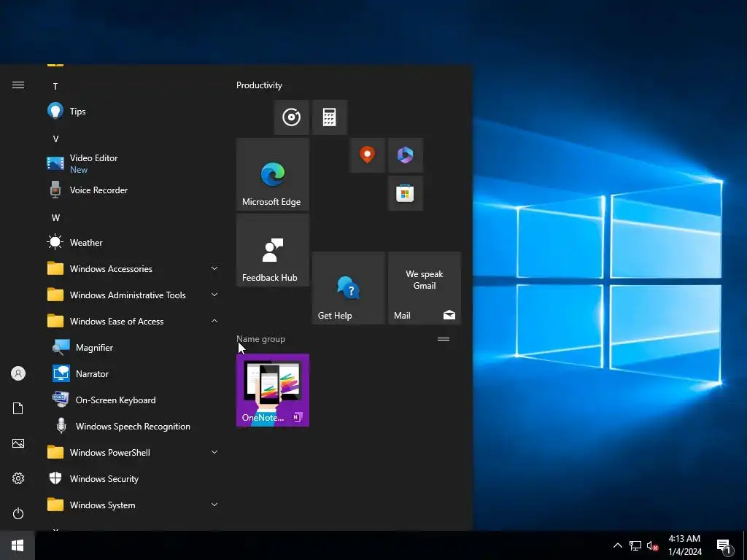747x560 pixels.
Task: Open Settings gear in Start sidebar
Action: click(x=18, y=478)
